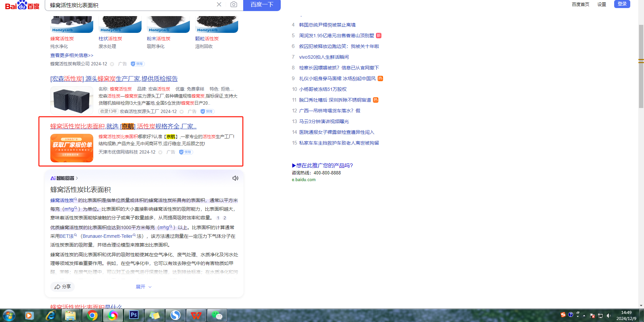Click the 百度一下 search button
Image resolution: width=644 pixels, height=322 pixels.
tap(262, 5)
